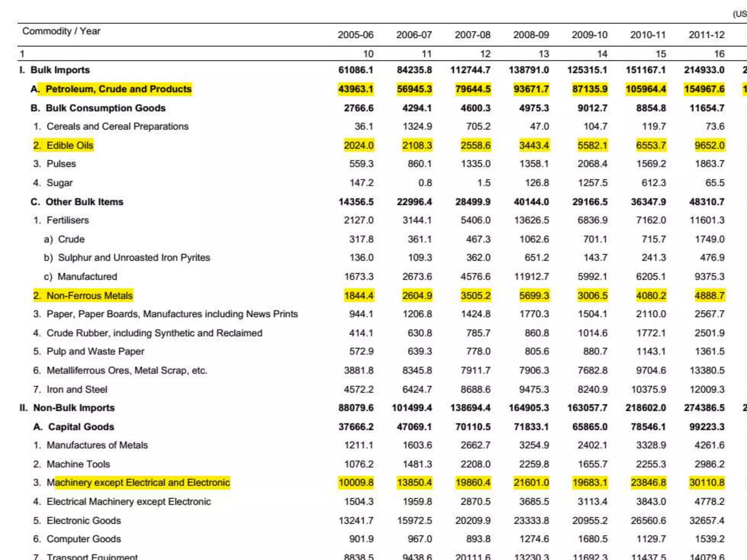The height and width of the screenshot is (560, 747).
Task: Click the Non-Bulk Imports section heading
Action: coord(74,408)
